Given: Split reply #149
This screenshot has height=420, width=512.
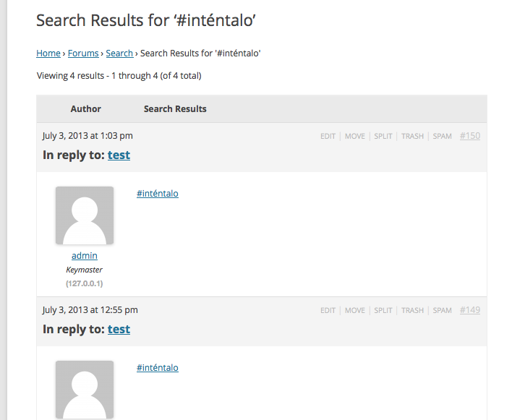Looking at the screenshot, I should click(383, 310).
